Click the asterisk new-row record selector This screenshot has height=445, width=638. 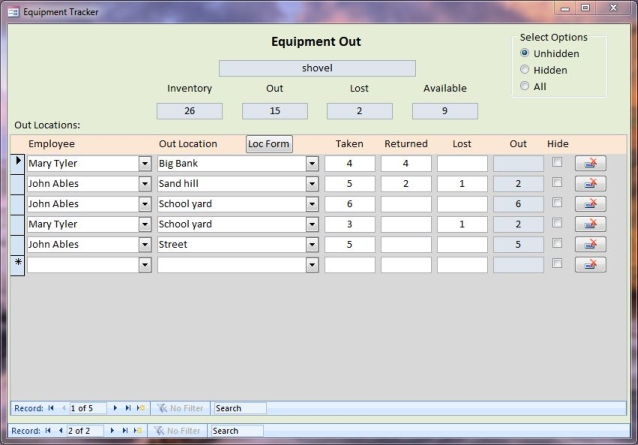[17, 265]
